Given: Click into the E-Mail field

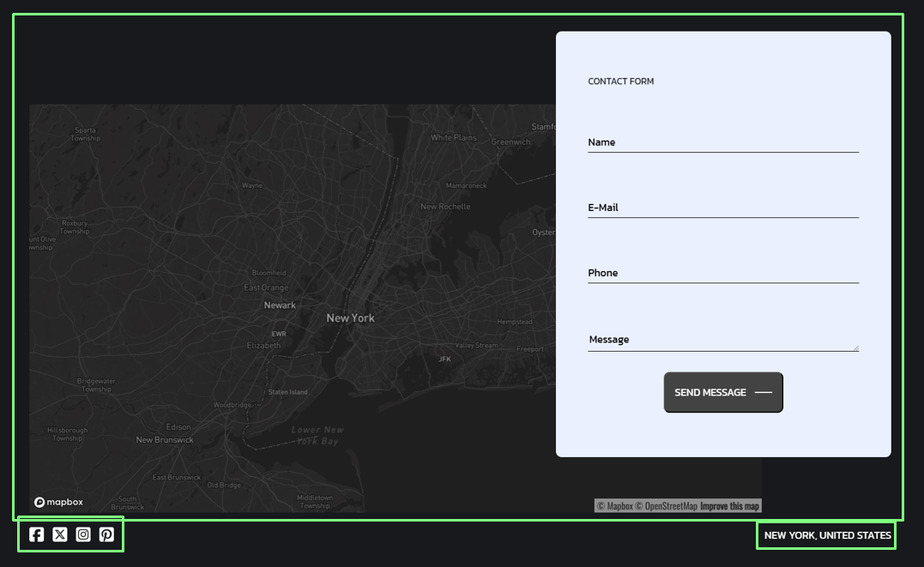Looking at the screenshot, I should pyautogui.click(x=722, y=208).
